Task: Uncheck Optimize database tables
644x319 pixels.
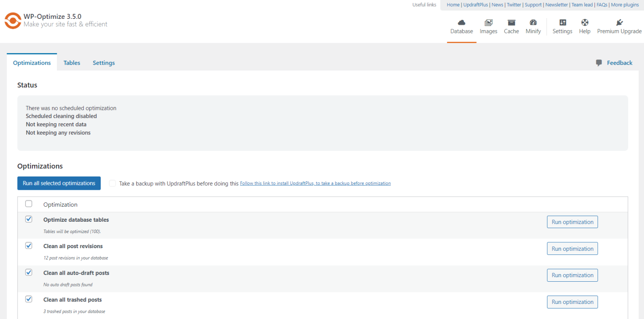Action: [x=29, y=219]
